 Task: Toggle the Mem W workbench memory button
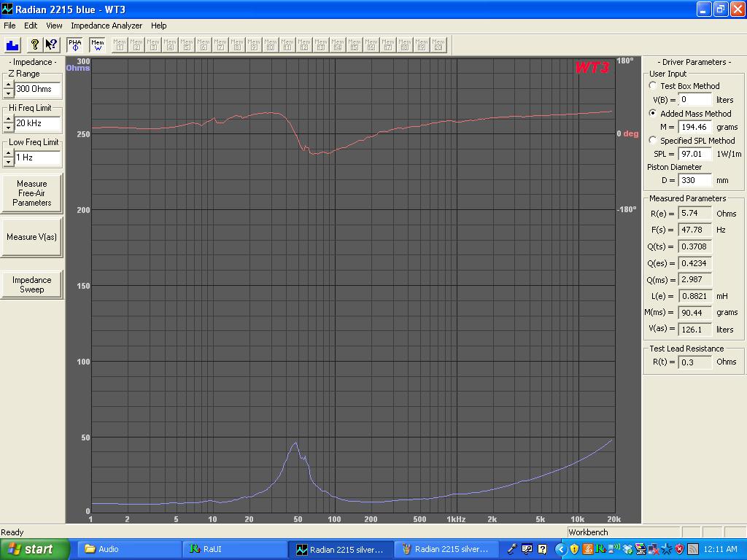click(97, 45)
